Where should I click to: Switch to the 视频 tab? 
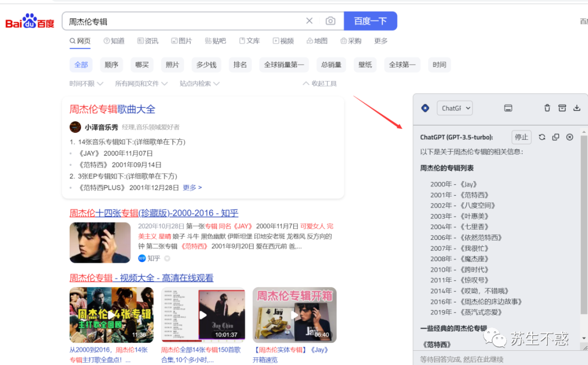tap(283, 41)
